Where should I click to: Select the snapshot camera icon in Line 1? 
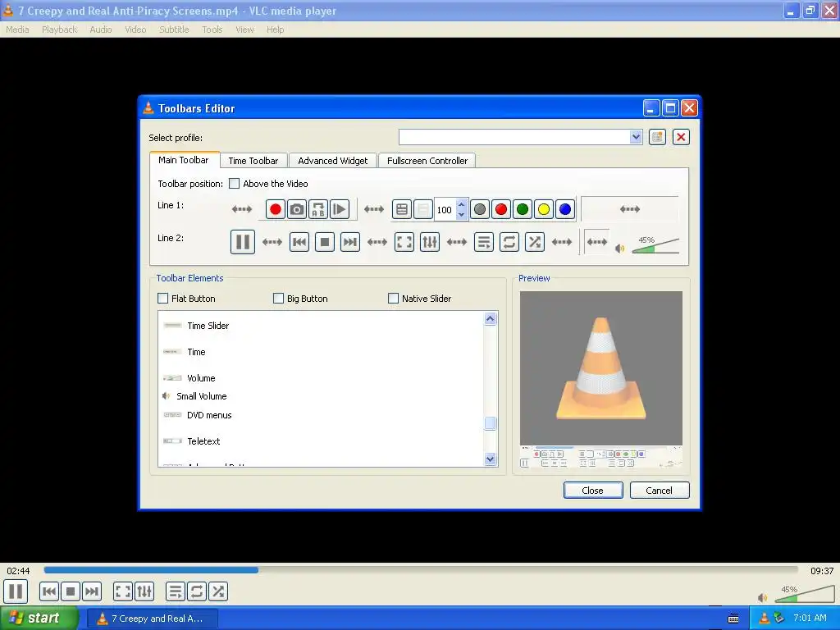(x=297, y=209)
